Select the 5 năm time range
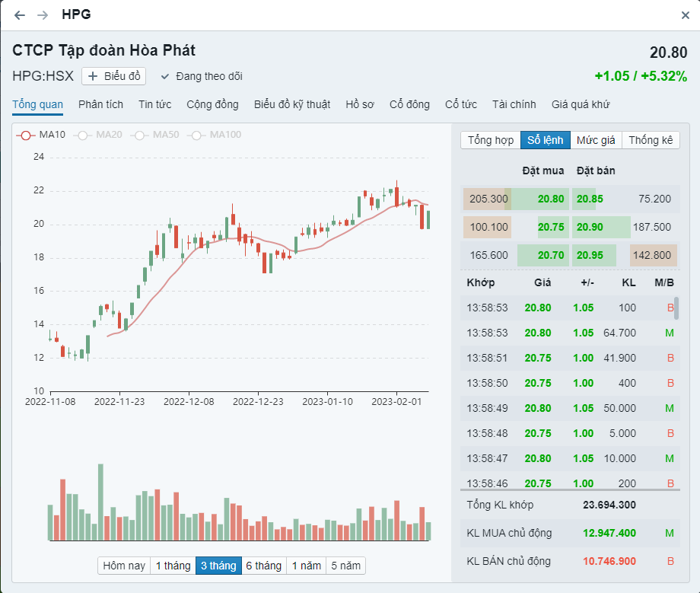This screenshot has width=700, height=593. point(345,566)
